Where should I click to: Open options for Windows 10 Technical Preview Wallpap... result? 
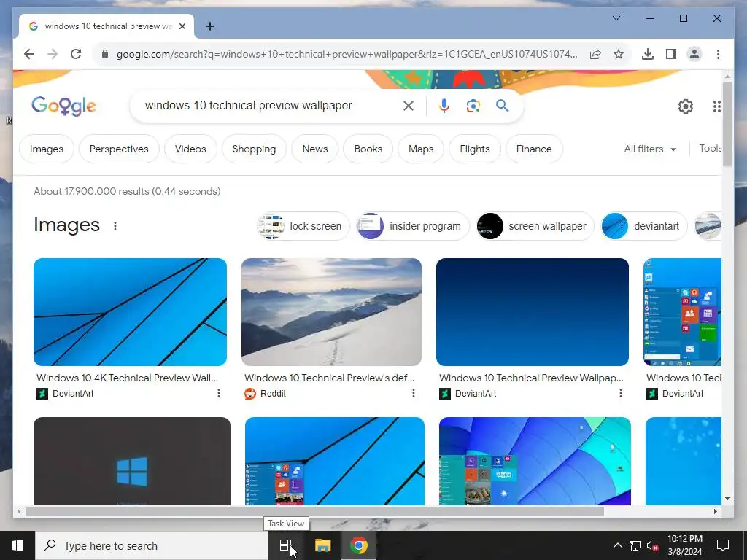coord(620,393)
